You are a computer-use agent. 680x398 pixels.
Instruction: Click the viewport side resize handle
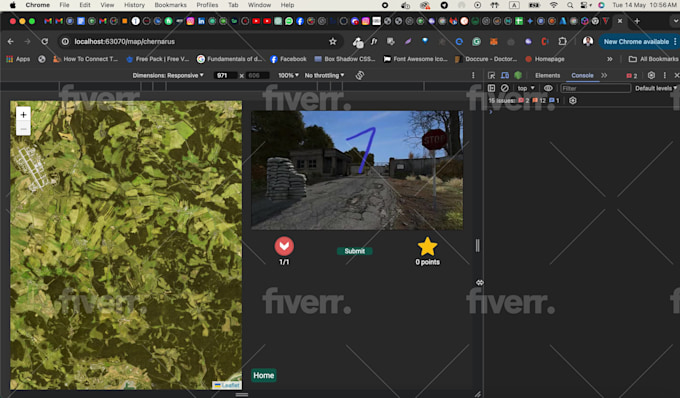[477, 245]
